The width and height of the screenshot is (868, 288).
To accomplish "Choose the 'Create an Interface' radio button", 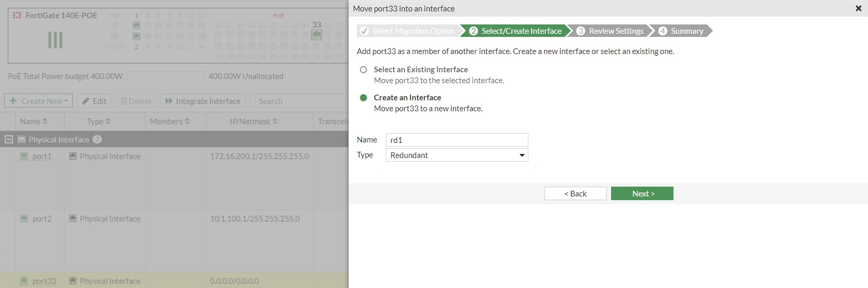I will click(364, 98).
